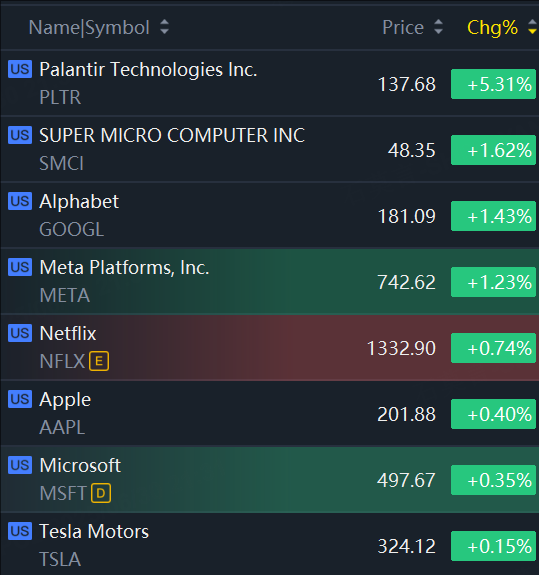Open the Microsoft stock row
The image size is (539, 575).
(270, 479)
